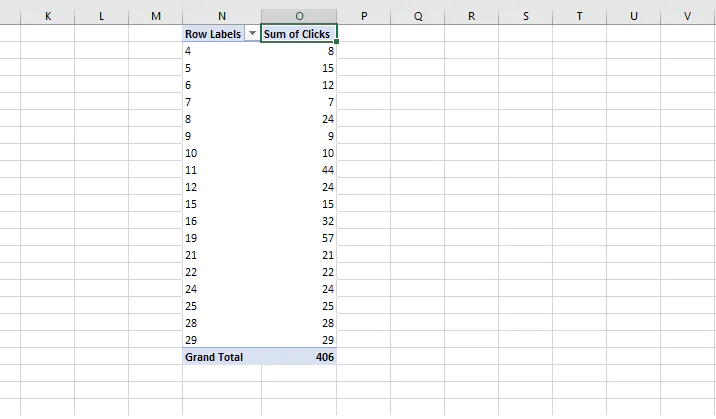
Task: Select column S header
Action: click(x=526, y=16)
